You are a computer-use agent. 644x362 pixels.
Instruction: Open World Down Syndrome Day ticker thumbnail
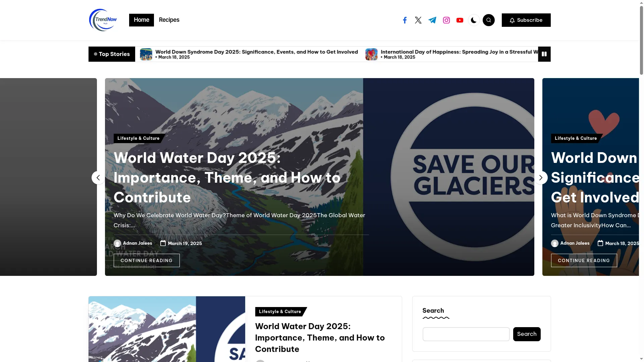click(x=146, y=54)
